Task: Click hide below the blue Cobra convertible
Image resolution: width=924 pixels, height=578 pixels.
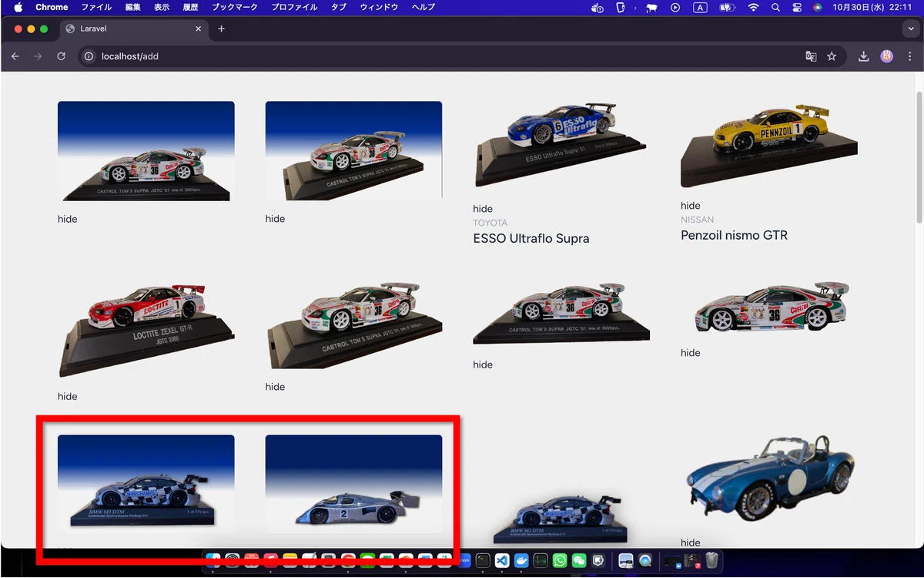Action: [691, 543]
